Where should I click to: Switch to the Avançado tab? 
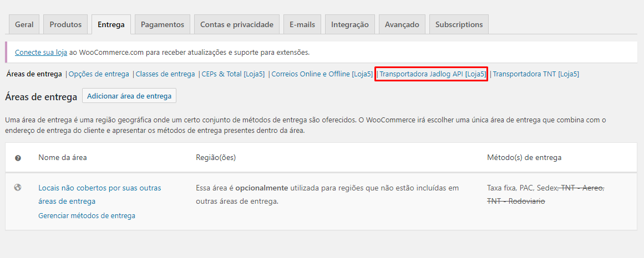402,24
